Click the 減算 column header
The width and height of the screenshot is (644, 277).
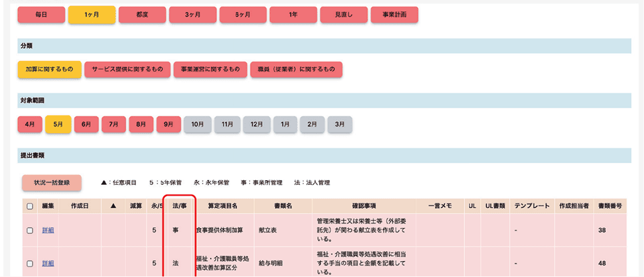pos(136,206)
